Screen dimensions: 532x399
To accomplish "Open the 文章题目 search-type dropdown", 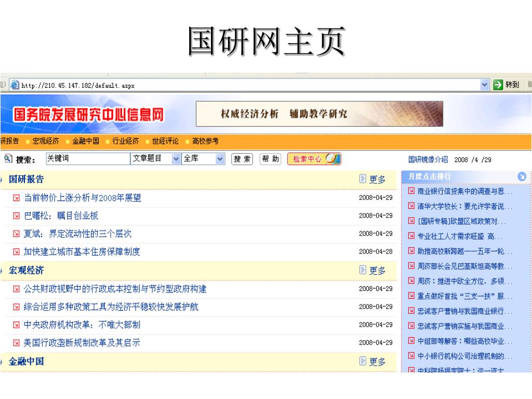I will tap(155, 158).
